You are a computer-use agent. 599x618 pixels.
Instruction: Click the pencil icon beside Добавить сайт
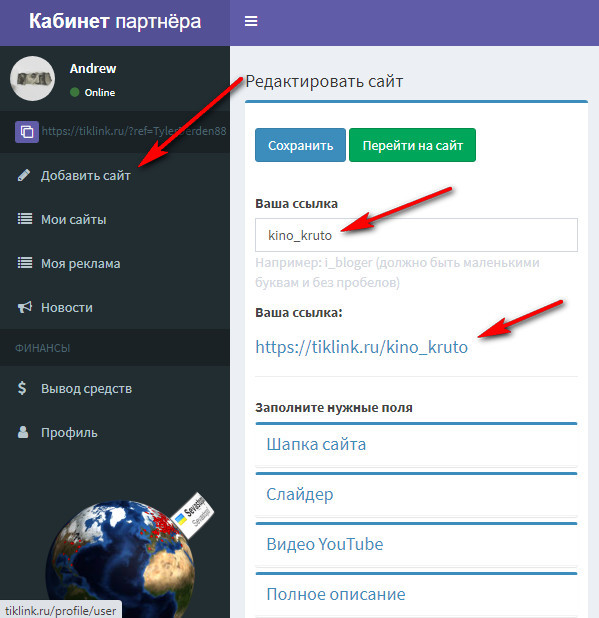(x=24, y=175)
